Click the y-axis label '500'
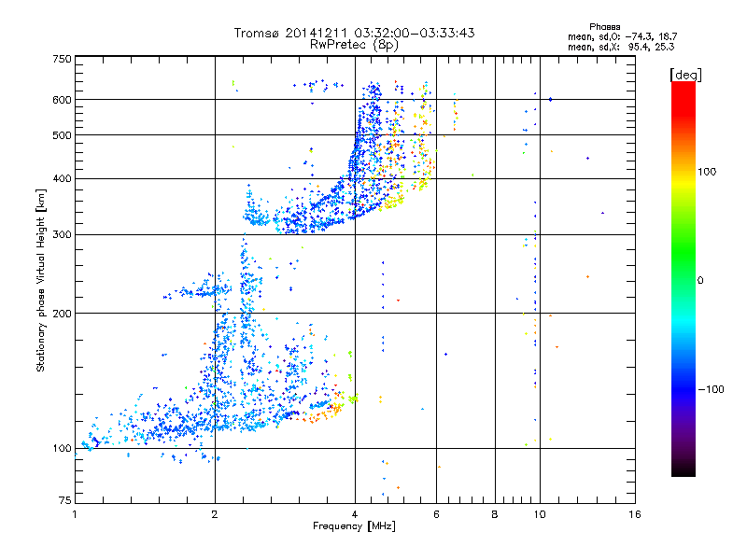747x560 pixels. click(62, 135)
